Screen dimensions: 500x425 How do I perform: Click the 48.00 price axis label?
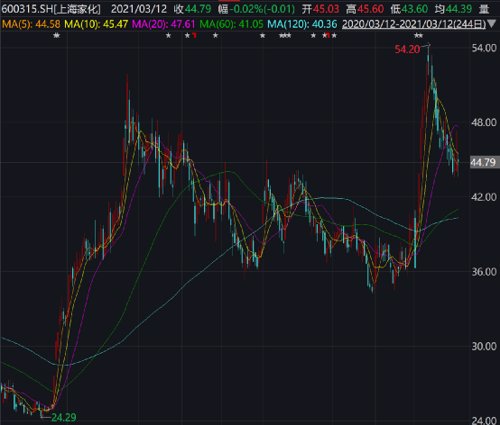[x=484, y=122]
